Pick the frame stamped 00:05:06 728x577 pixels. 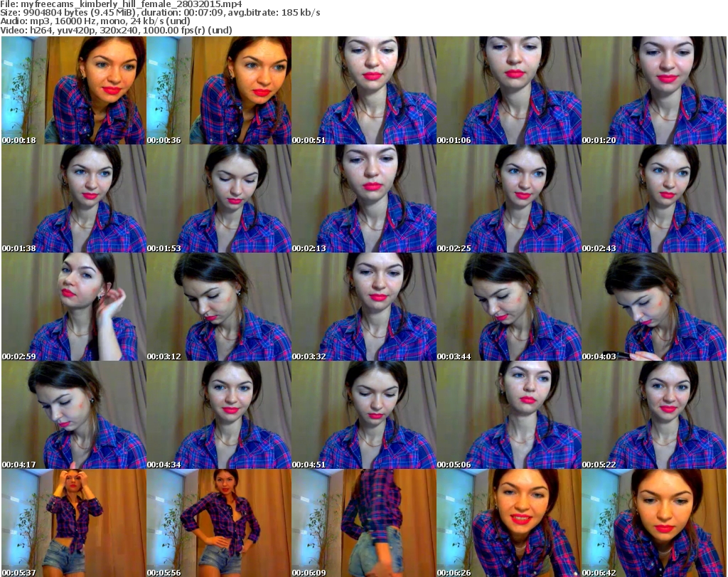coord(509,415)
